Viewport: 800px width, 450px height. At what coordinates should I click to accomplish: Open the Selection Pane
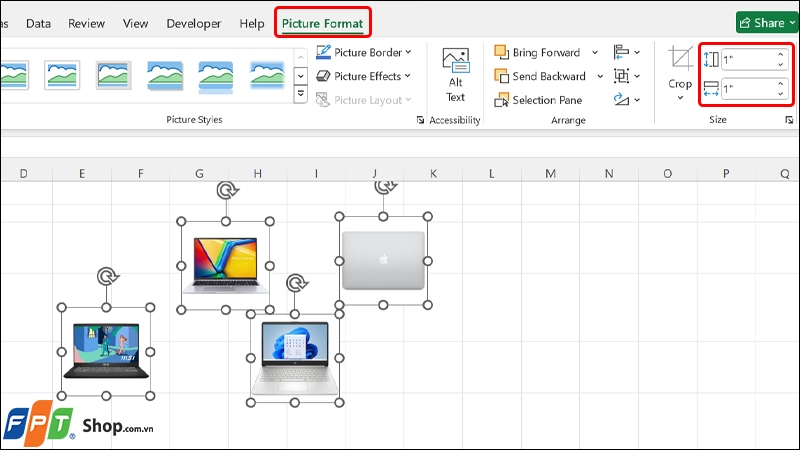(x=538, y=100)
